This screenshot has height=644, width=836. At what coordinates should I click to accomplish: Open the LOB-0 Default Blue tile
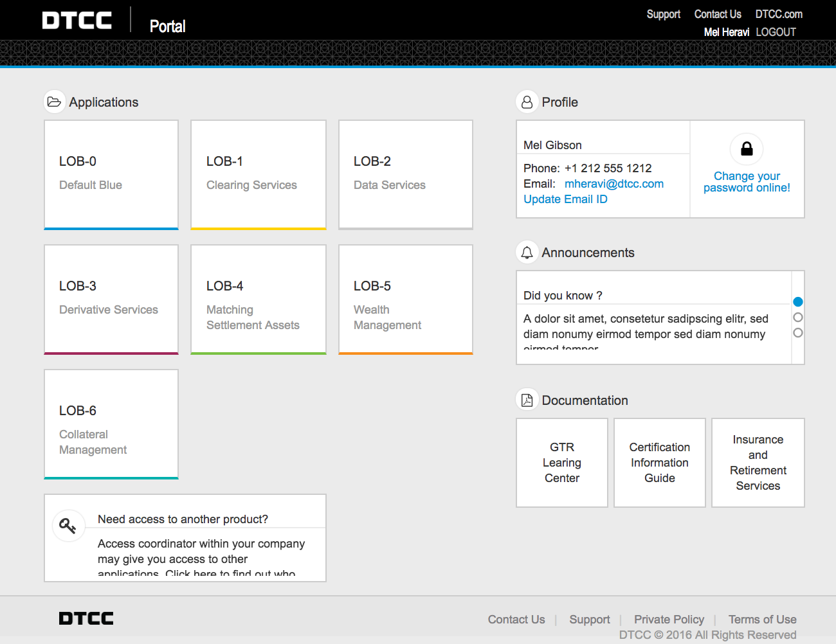(111, 175)
